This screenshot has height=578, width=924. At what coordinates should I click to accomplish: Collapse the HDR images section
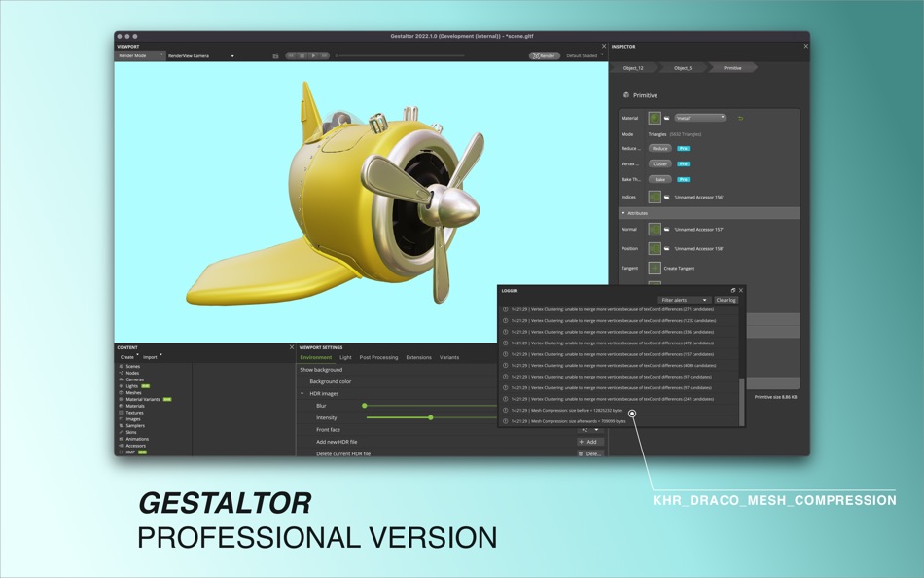(302, 393)
